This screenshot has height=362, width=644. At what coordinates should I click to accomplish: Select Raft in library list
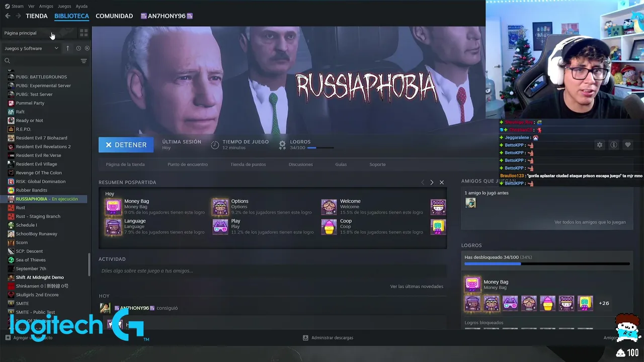pyautogui.click(x=20, y=112)
